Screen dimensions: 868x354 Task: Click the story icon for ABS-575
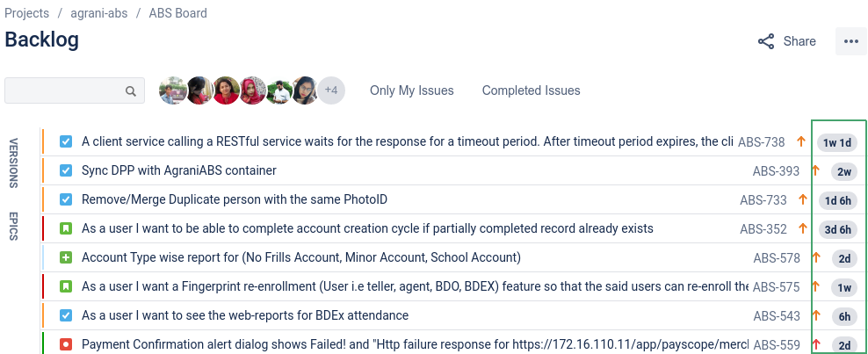(x=66, y=286)
